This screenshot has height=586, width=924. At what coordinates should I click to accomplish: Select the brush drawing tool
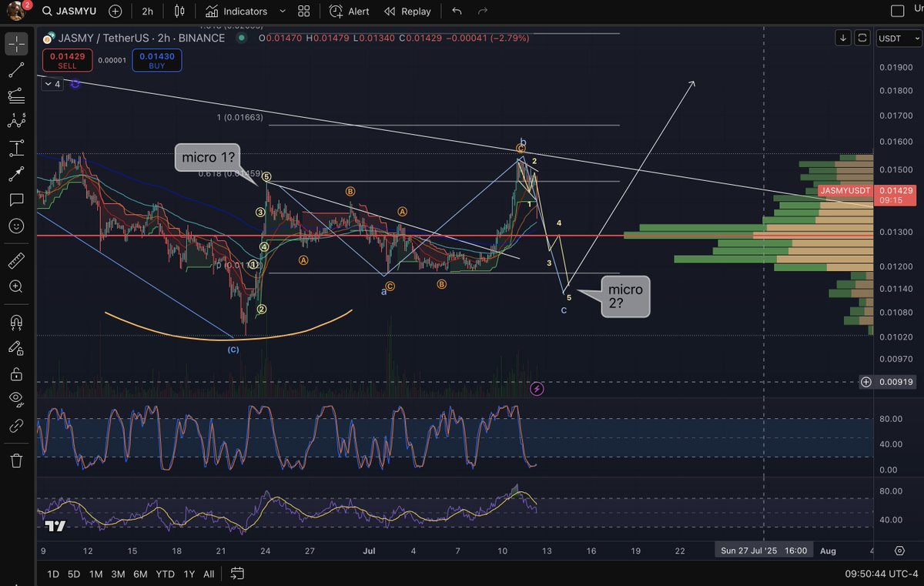[x=15, y=175]
